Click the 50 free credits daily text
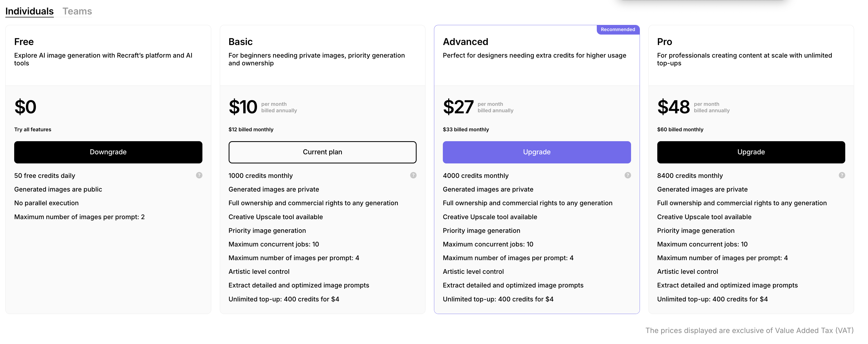 [x=44, y=175]
